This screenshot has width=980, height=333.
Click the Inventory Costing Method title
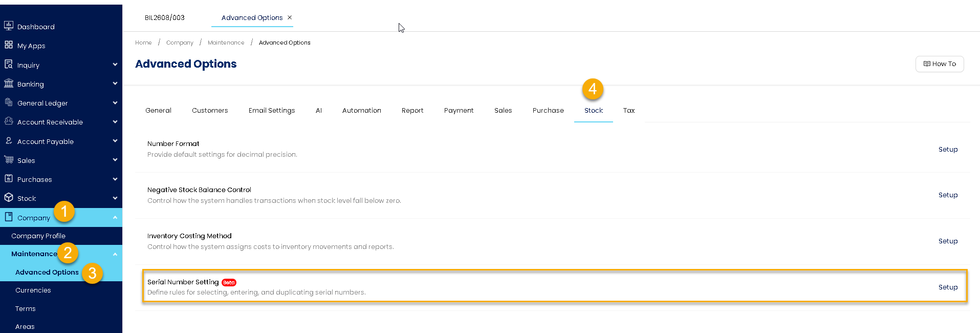[x=189, y=236]
